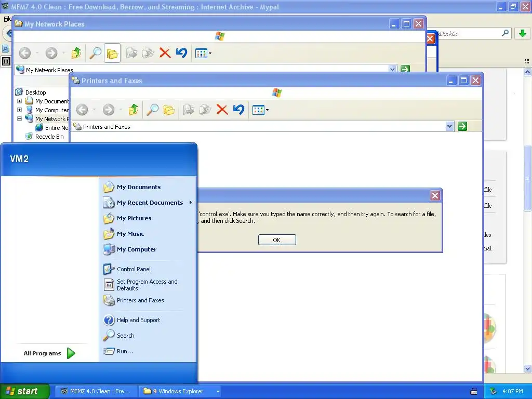Click Search magnifier in My Network Places toolbar
The image size is (532, 399).
[96, 53]
